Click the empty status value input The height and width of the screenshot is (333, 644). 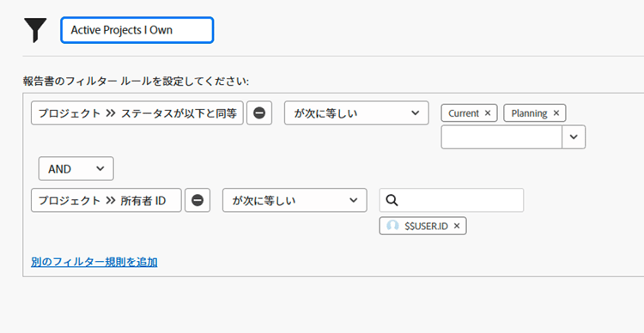tap(501, 137)
